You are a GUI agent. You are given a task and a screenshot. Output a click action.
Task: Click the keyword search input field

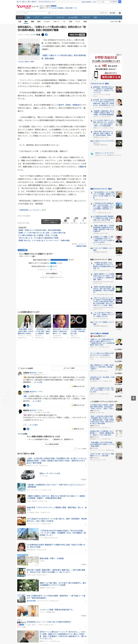[x=32, y=13]
